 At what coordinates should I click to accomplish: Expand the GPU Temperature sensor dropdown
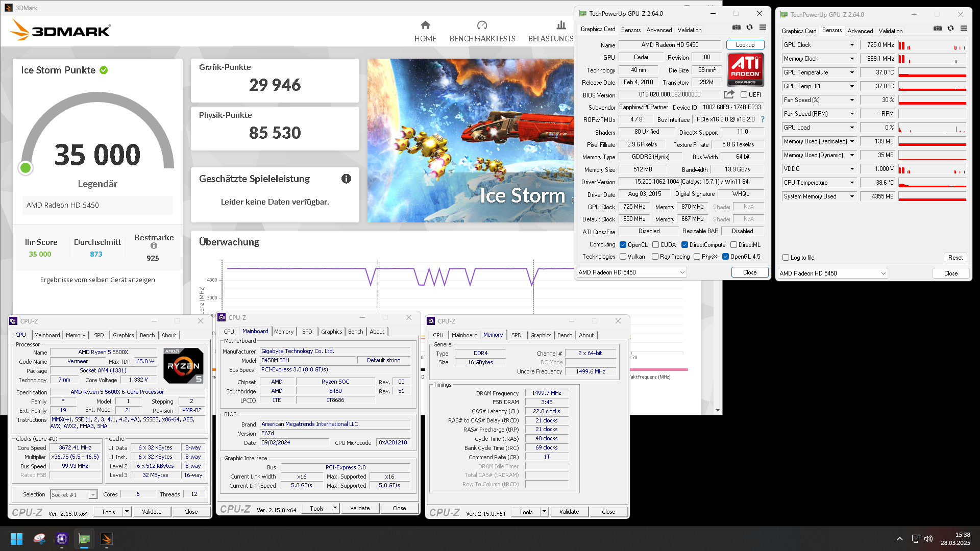click(852, 72)
